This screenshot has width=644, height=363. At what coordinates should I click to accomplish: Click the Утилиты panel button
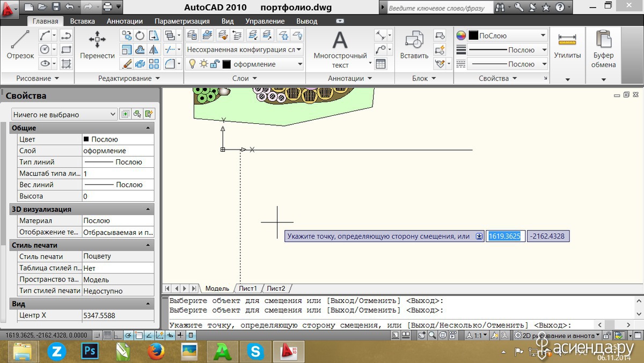[567, 56]
